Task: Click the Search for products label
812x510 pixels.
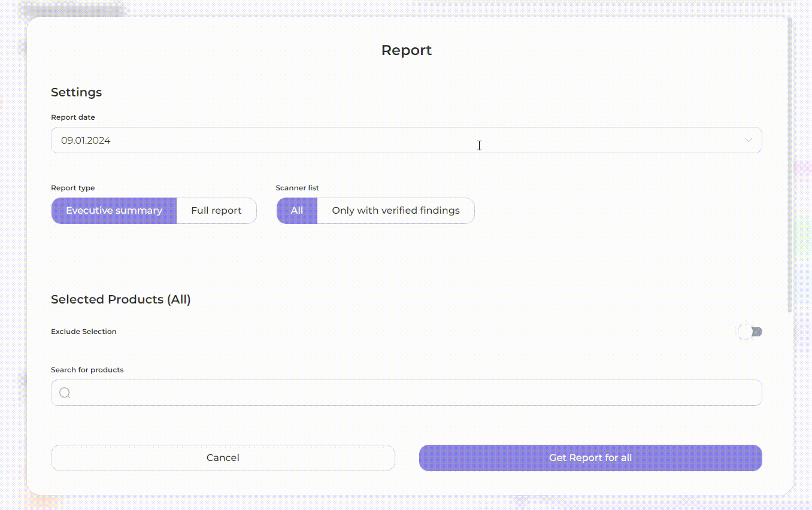Action: click(87, 370)
